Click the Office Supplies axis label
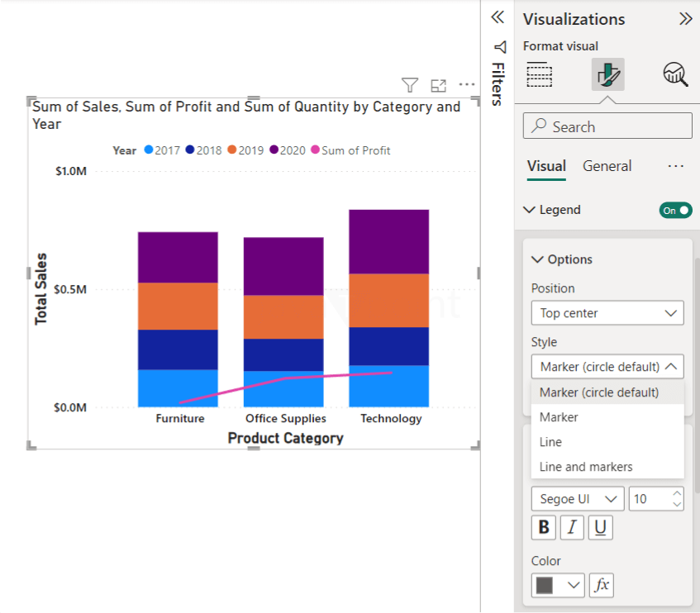The height and width of the screenshot is (613, 700). [286, 419]
